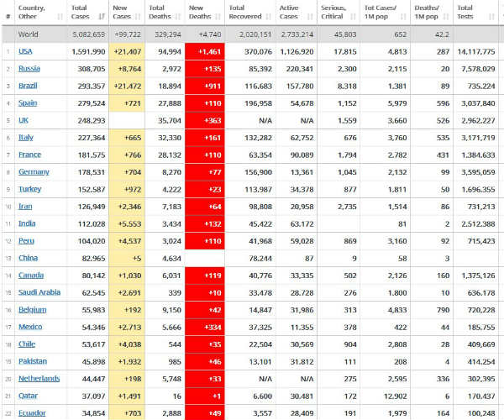
Task: Sort by Serious, Critical column icon
Action: 354,17
